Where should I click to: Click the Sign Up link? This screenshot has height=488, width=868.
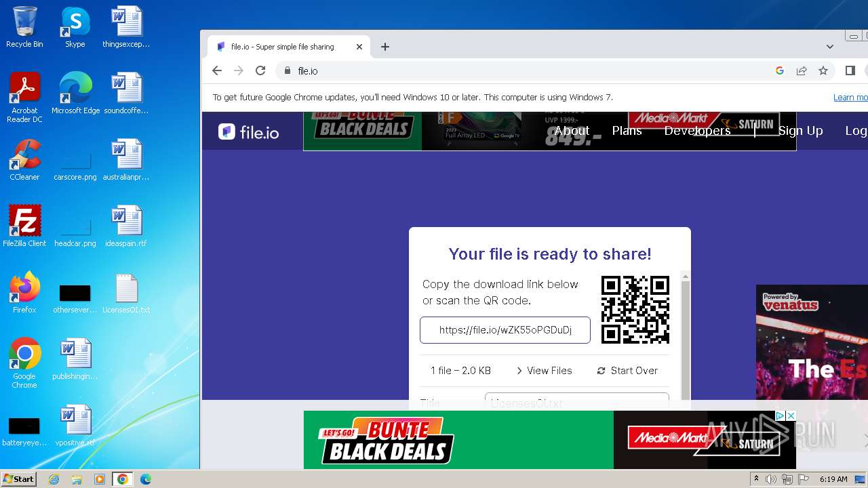(x=800, y=131)
